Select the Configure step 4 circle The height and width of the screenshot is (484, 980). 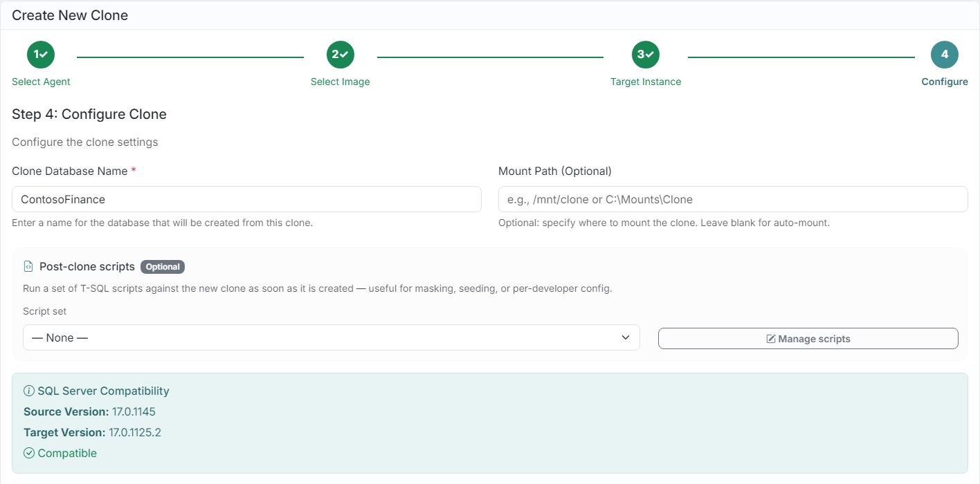click(x=945, y=55)
